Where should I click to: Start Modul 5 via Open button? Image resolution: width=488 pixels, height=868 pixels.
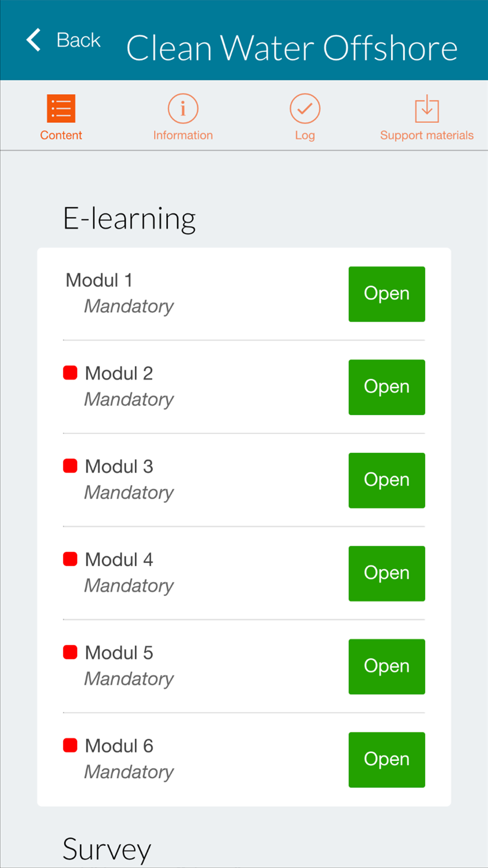tap(386, 666)
